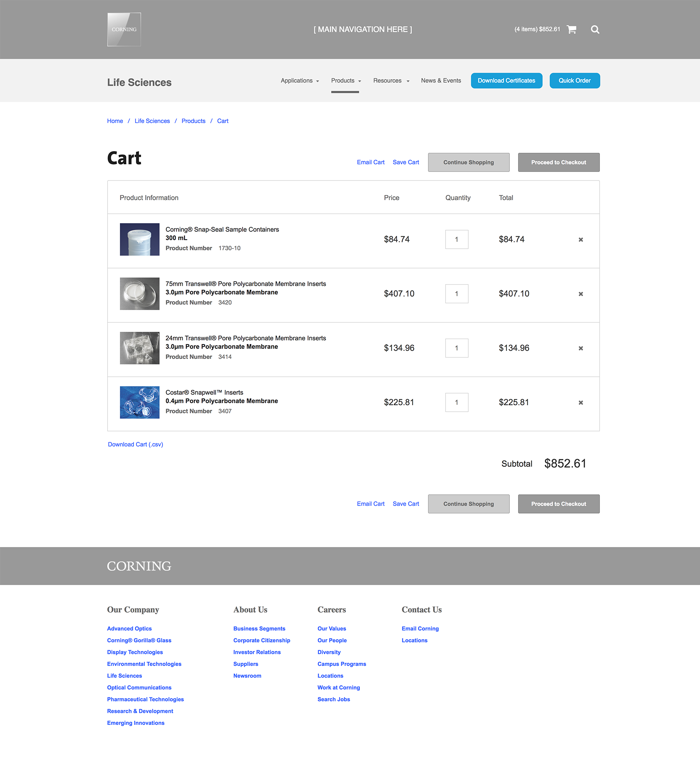Open Investor Relations footer link
The width and height of the screenshot is (700, 772).
257,652
